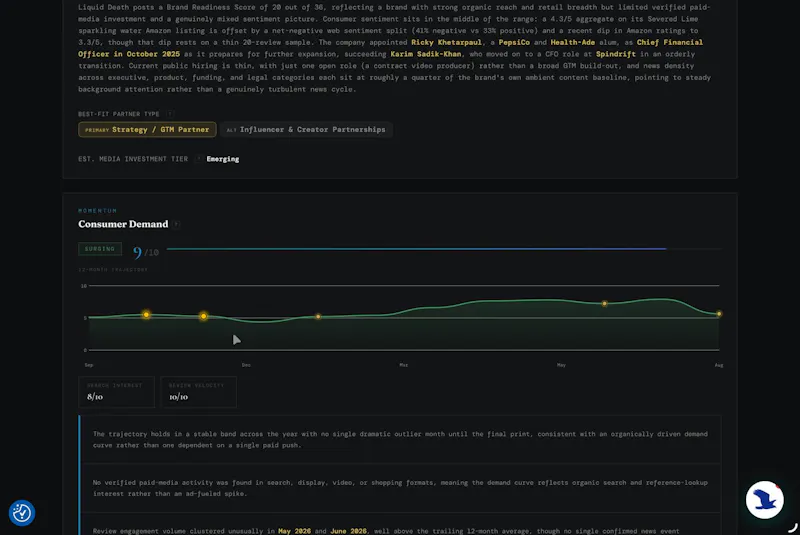Click highlighted company Health-Ade

(572, 42)
